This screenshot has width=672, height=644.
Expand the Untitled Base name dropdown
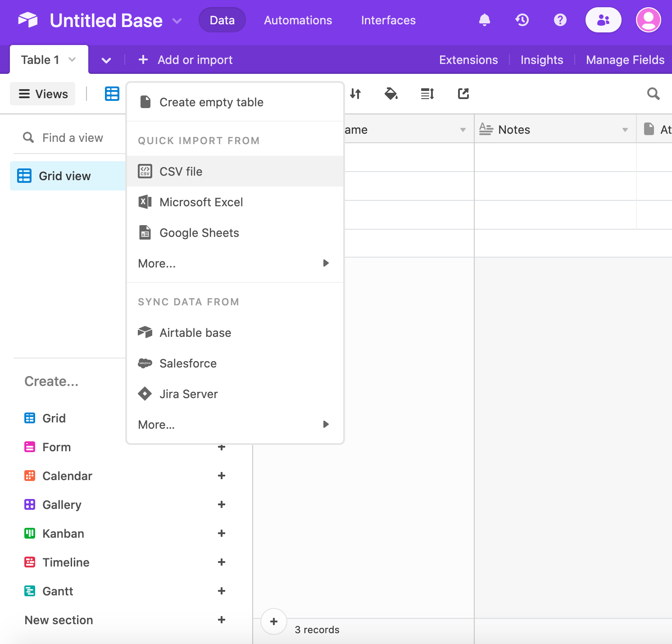click(177, 21)
